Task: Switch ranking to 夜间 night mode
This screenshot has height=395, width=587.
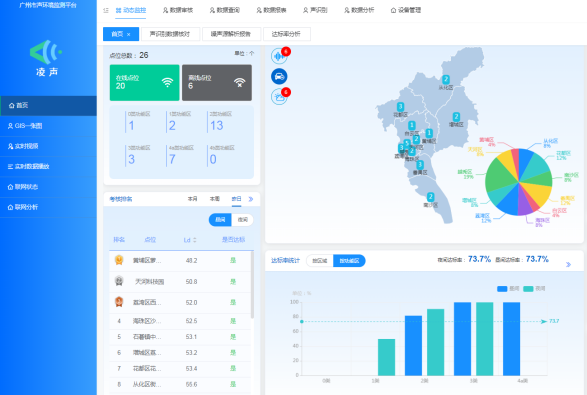Action: pyautogui.click(x=243, y=220)
